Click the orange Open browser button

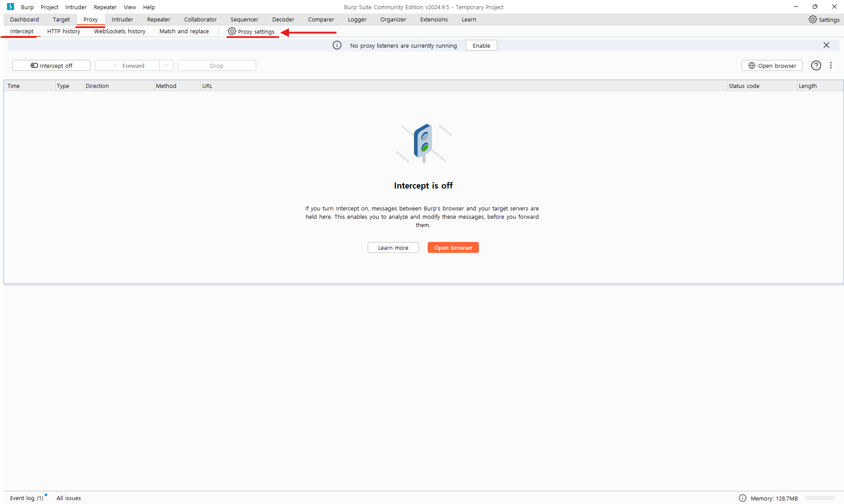click(x=453, y=248)
